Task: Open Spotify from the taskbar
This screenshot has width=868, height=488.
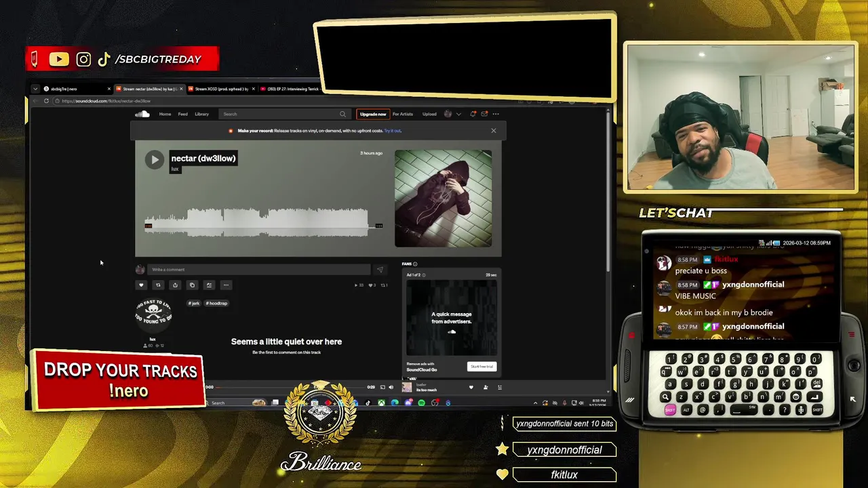Action: [x=421, y=403]
